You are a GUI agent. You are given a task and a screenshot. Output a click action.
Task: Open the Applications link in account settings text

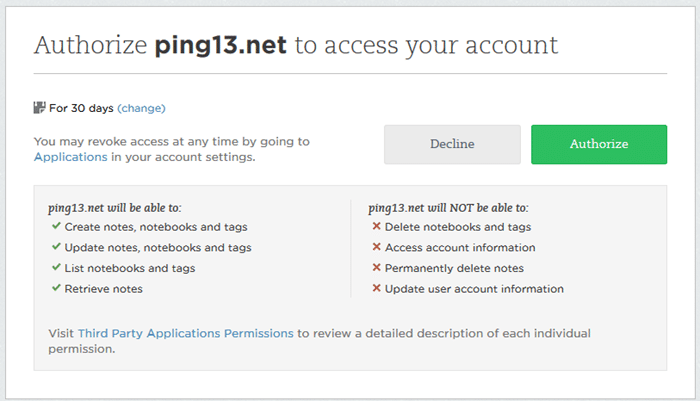click(x=70, y=157)
